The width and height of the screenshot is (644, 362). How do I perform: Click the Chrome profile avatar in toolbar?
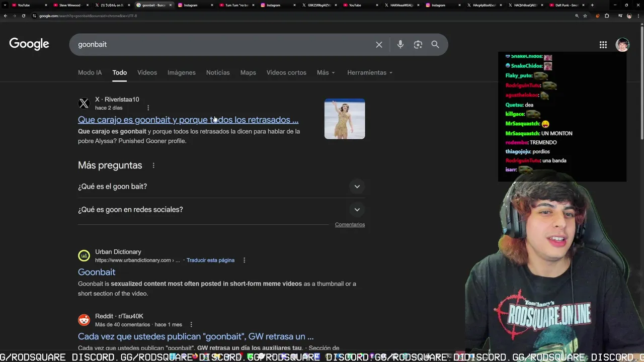pos(629,16)
